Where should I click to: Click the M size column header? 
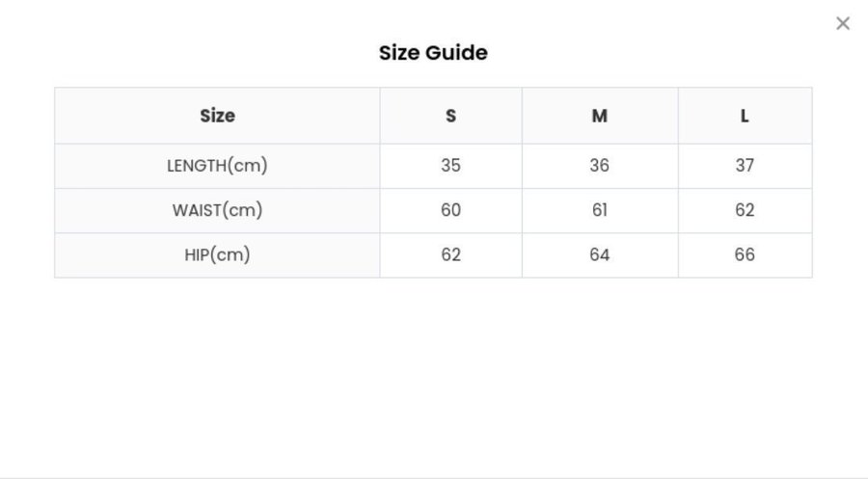pyautogui.click(x=599, y=116)
